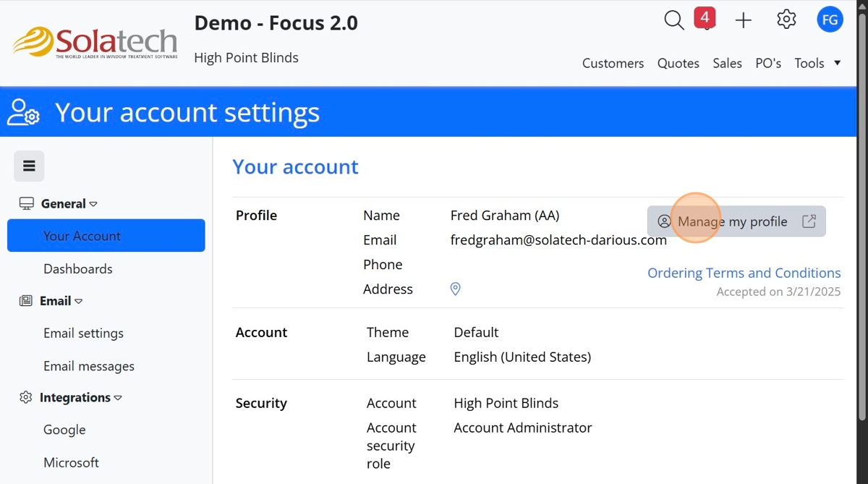Image resolution: width=868 pixels, height=484 pixels.
Task: Click the High Point Blinds security account value
Action: 506,403
